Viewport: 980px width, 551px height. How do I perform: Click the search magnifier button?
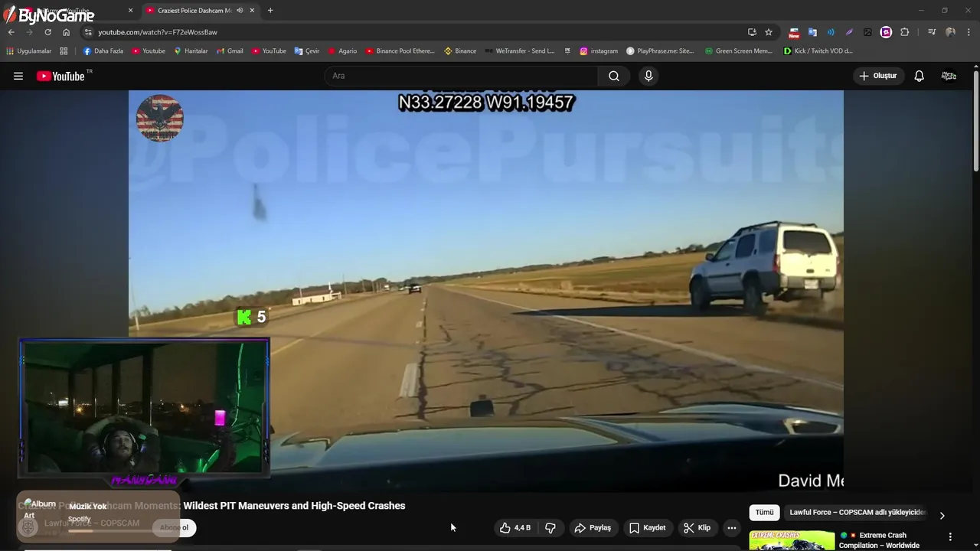[x=614, y=76]
